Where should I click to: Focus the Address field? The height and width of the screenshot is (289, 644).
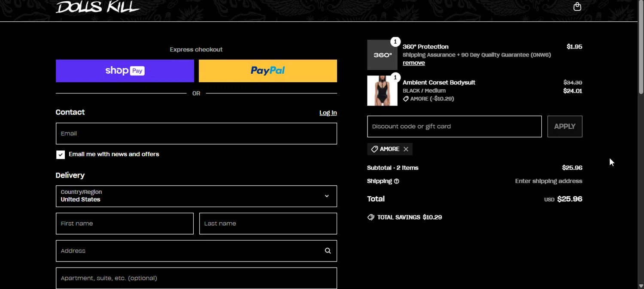coord(196,251)
